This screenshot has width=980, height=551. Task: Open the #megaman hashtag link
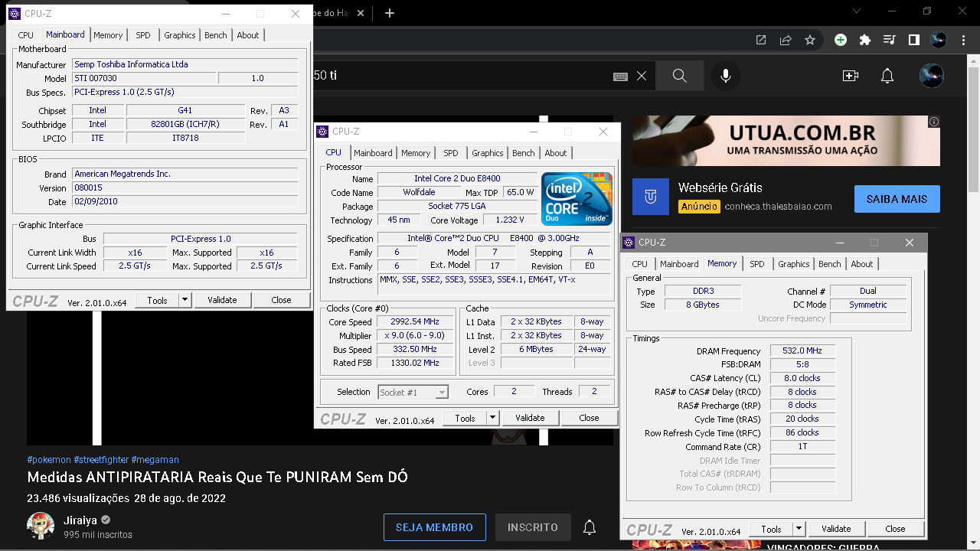[155, 460]
